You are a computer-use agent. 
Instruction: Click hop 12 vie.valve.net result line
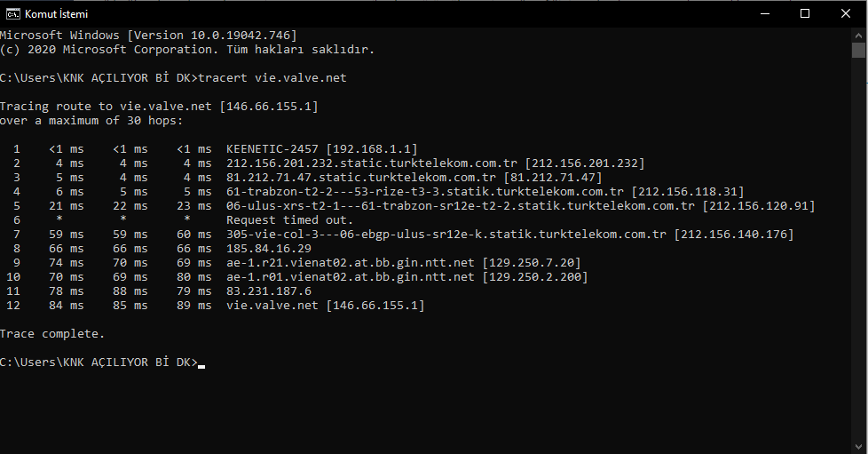(x=216, y=306)
